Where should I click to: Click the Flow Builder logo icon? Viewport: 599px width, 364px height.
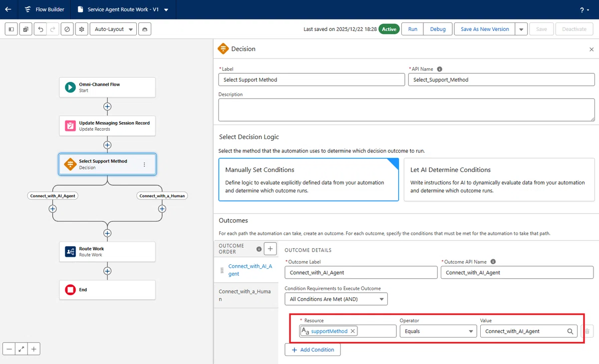point(27,9)
